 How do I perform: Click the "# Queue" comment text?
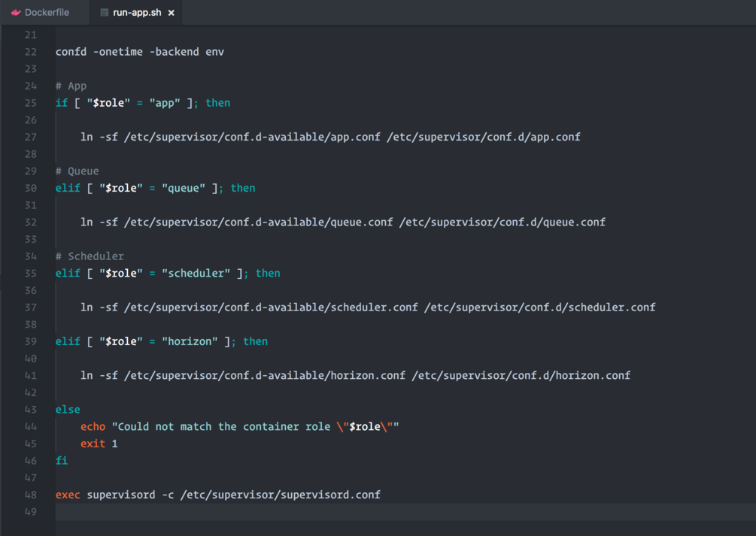[x=77, y=171]
